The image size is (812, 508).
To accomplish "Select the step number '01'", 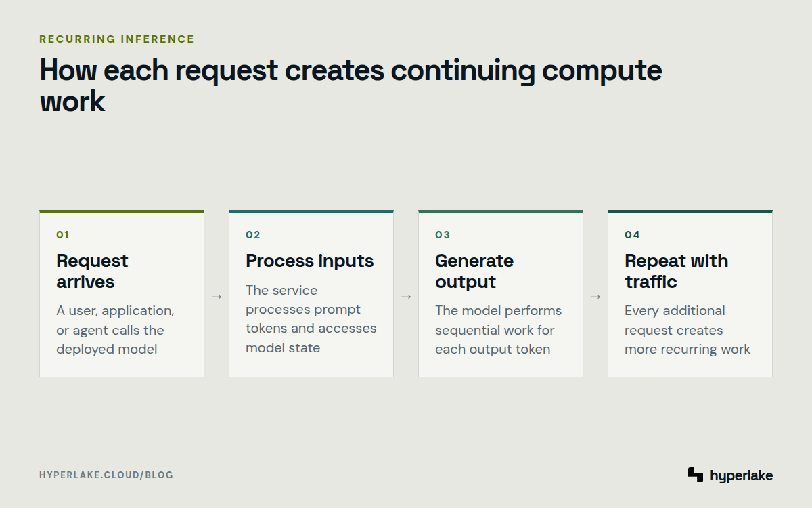I will (x=63, y=235).
